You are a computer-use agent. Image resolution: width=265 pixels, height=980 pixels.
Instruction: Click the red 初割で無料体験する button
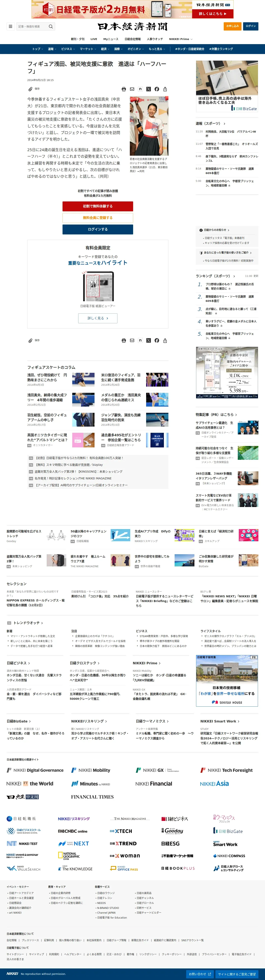pyautogui.click(x=98, y=206)
